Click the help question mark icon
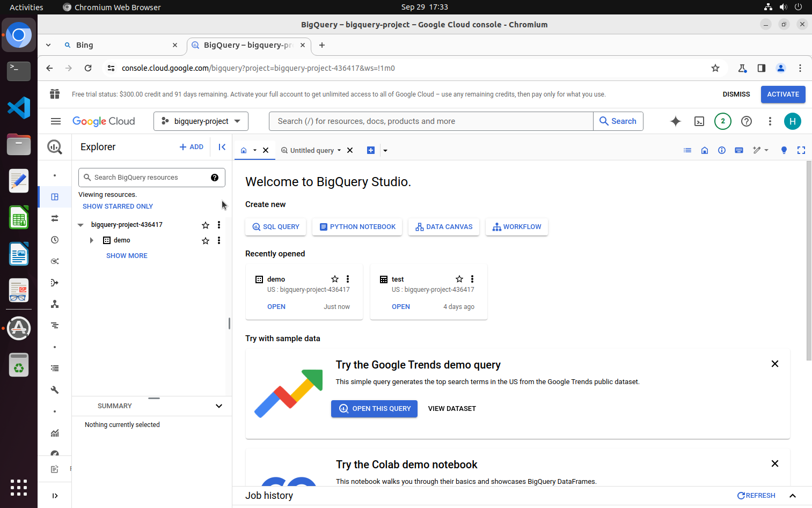This screenshot has width=812, height=508. click(x=746, y=121)
